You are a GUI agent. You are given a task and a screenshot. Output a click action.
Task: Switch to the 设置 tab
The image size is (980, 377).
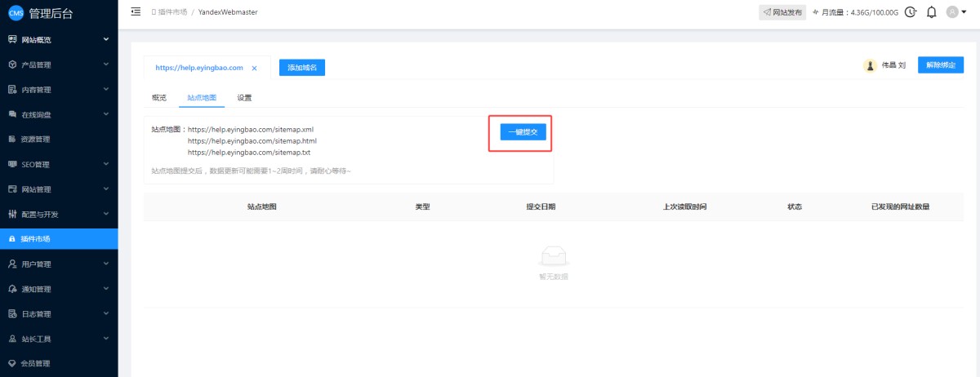244,98
